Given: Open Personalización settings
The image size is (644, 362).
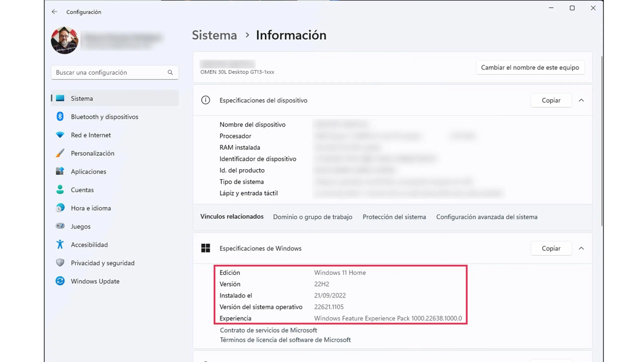Looking at the screenshot, I should coord(115,153).
